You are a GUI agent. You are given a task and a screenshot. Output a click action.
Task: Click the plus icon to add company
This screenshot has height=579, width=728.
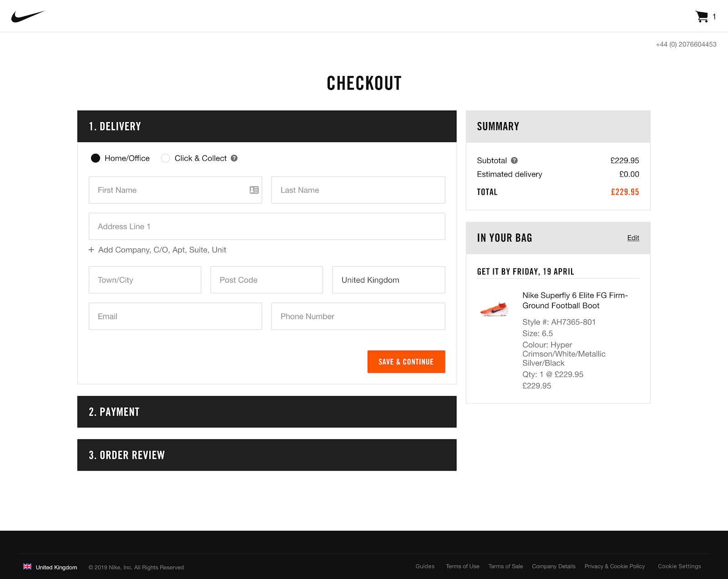pyautogui.click(x=91, y=250)
